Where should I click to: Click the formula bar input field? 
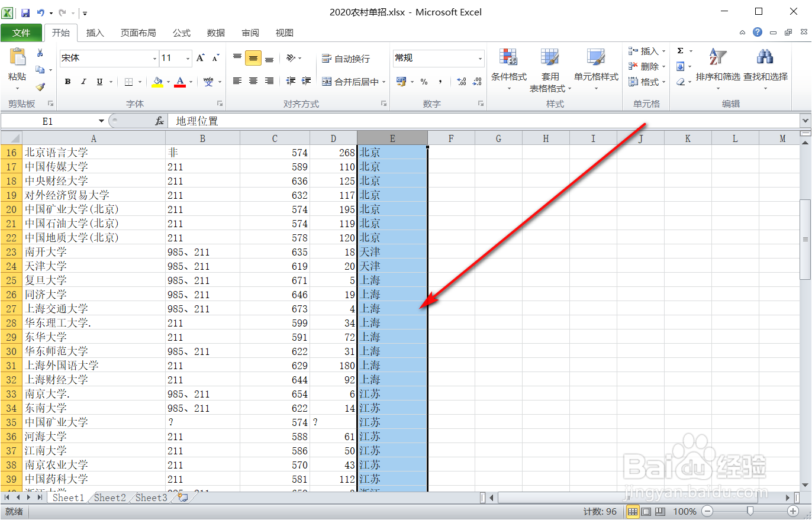[x=482, y=121]
